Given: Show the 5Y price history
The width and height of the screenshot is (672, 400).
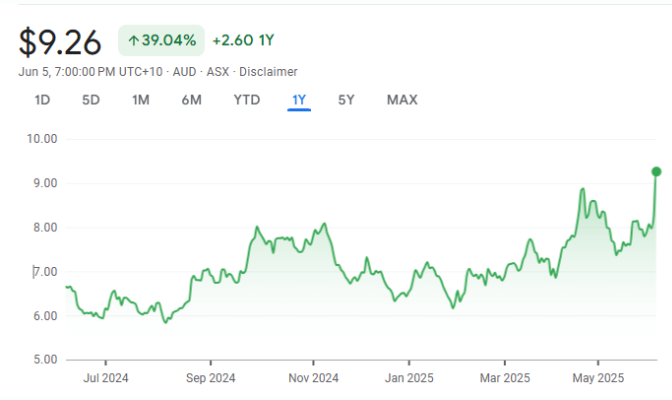Looking at the screenshot, I should click(346, 100).
